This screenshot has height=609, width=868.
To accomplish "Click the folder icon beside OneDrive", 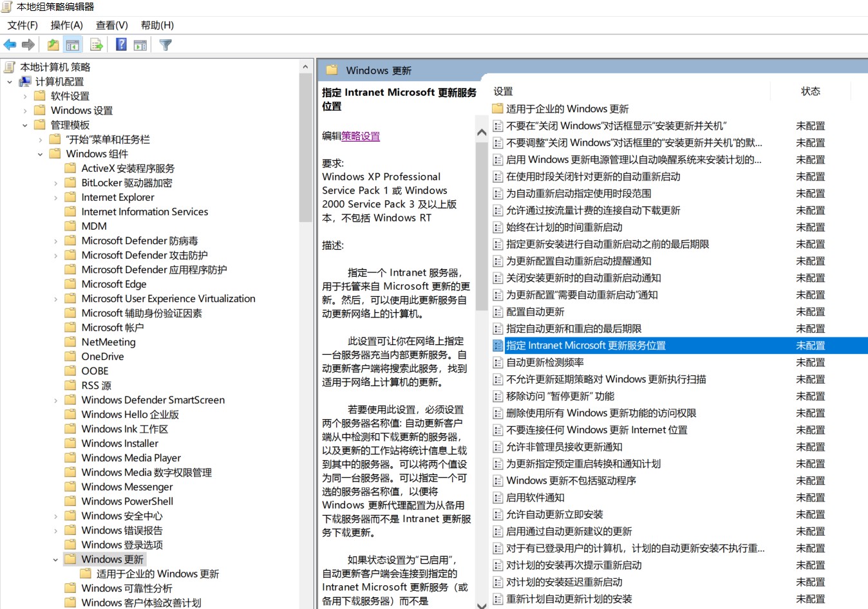I will [71, 356].
